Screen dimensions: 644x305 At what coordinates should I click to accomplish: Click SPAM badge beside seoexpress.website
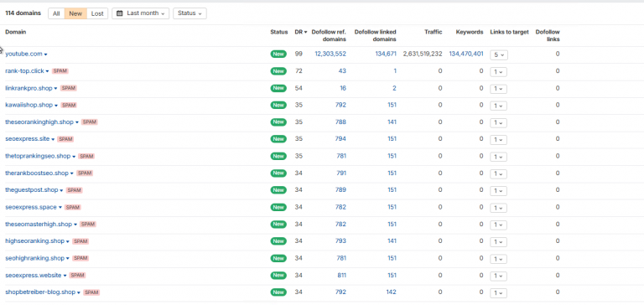click(77, 276)
